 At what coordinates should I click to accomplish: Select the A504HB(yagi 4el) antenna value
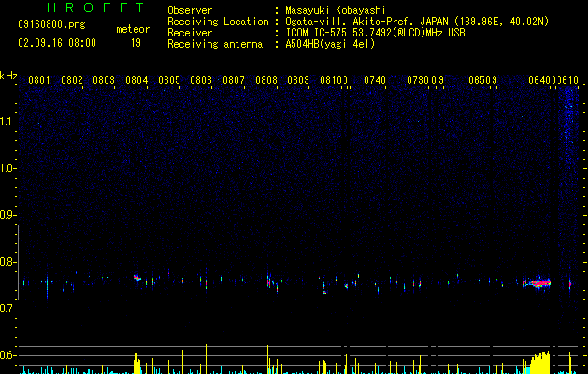(330, 44)
